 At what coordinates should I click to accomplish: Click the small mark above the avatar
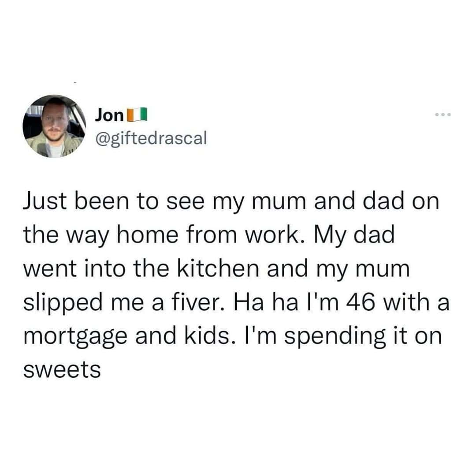(75, 82)
